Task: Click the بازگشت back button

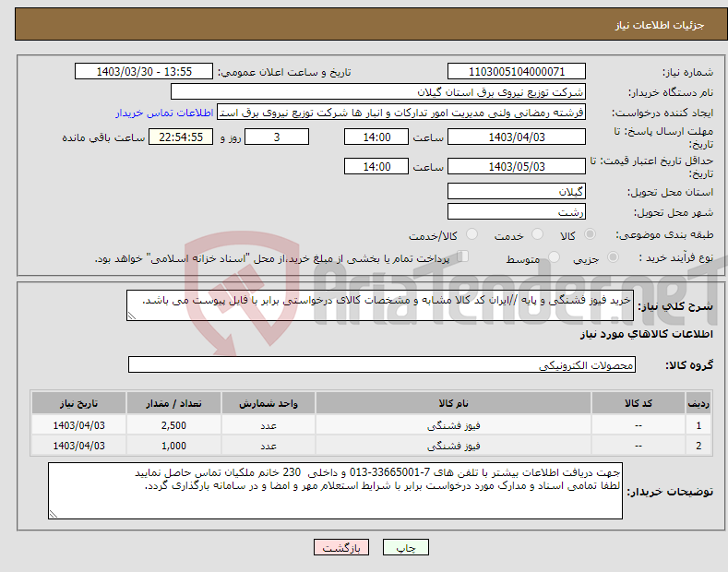Action: [341, 547]
